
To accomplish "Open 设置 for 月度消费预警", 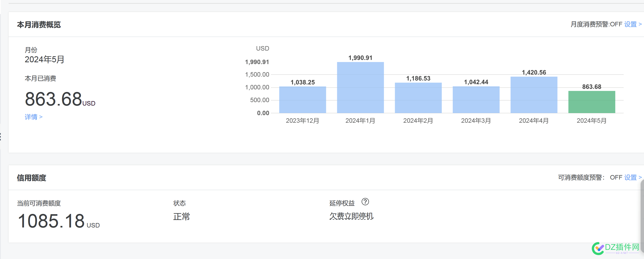I will pyautogui.click(x=633, y=24).
